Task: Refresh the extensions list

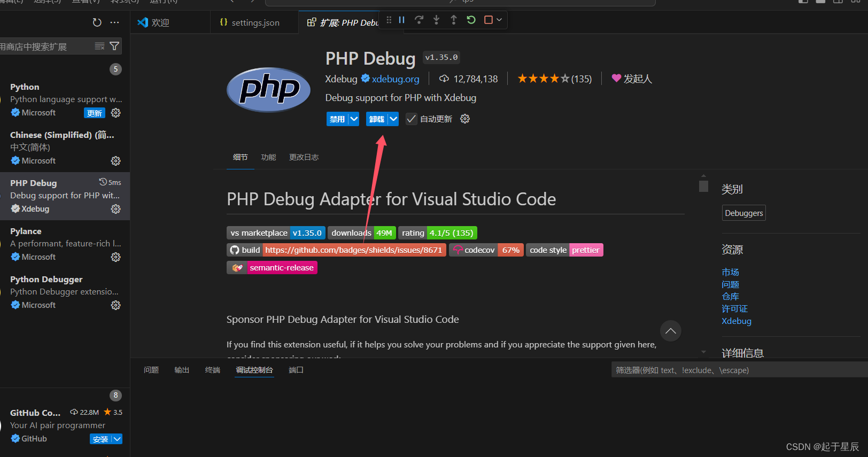Action: [x=97, y=22]
